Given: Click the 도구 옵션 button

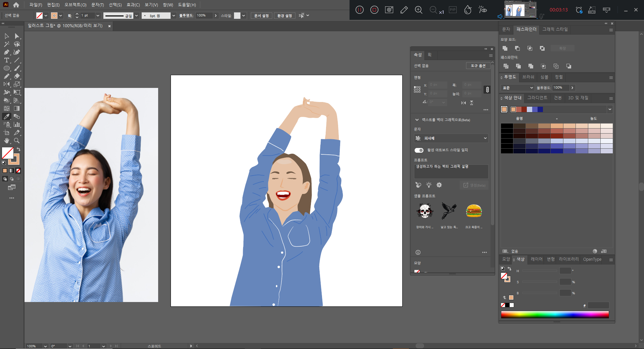Looking at the screenshot, I should pos(478,66).
